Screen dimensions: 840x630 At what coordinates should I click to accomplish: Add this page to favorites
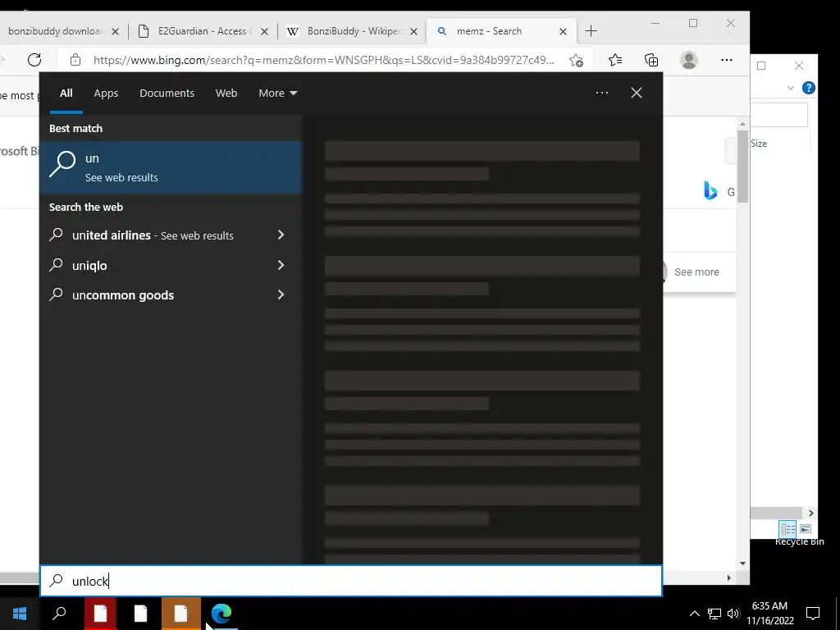coord(576,60)
